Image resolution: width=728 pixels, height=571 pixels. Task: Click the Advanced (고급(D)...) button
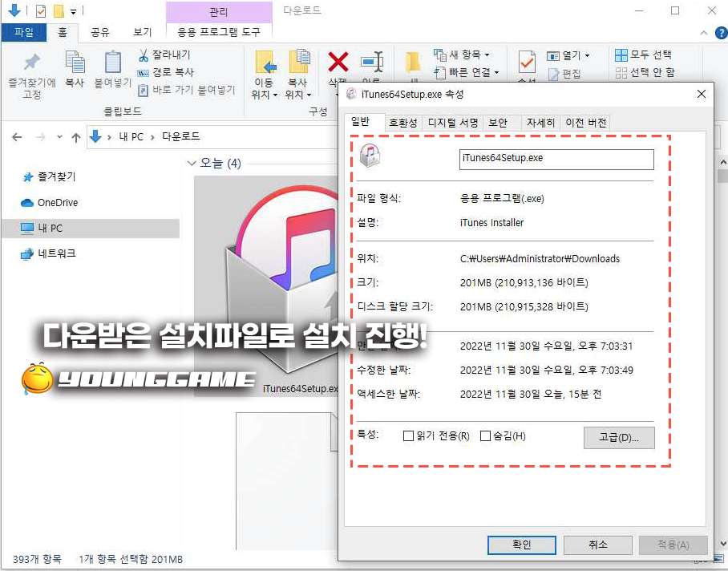[619, 438]
